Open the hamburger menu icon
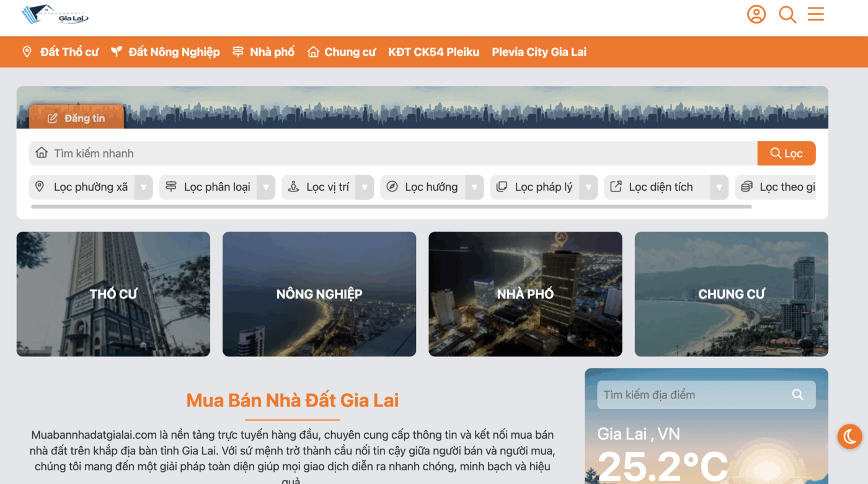Image resolution: width=868 pixels, height=484 pixels. (x=815, y=14)
